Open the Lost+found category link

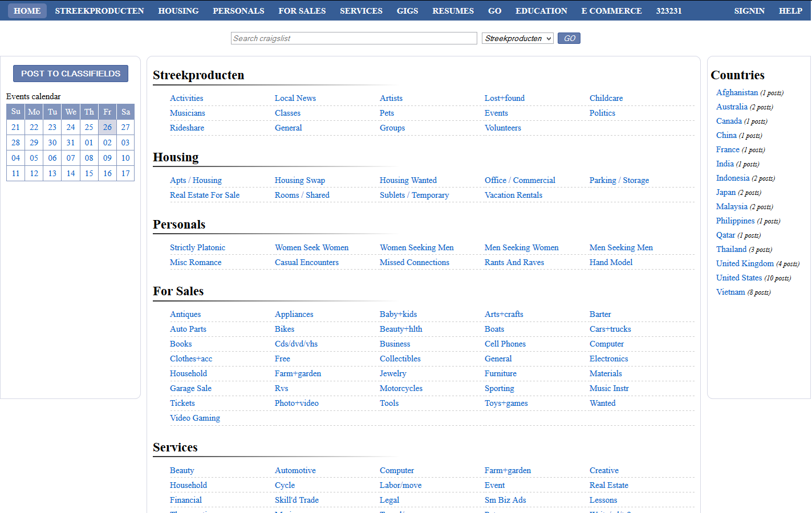click(504, 98)
